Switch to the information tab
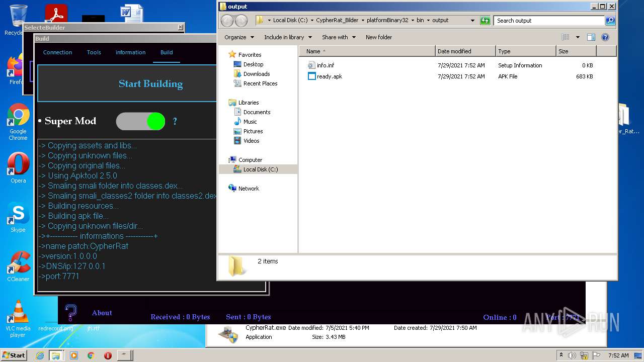 (x=130, y=52)
